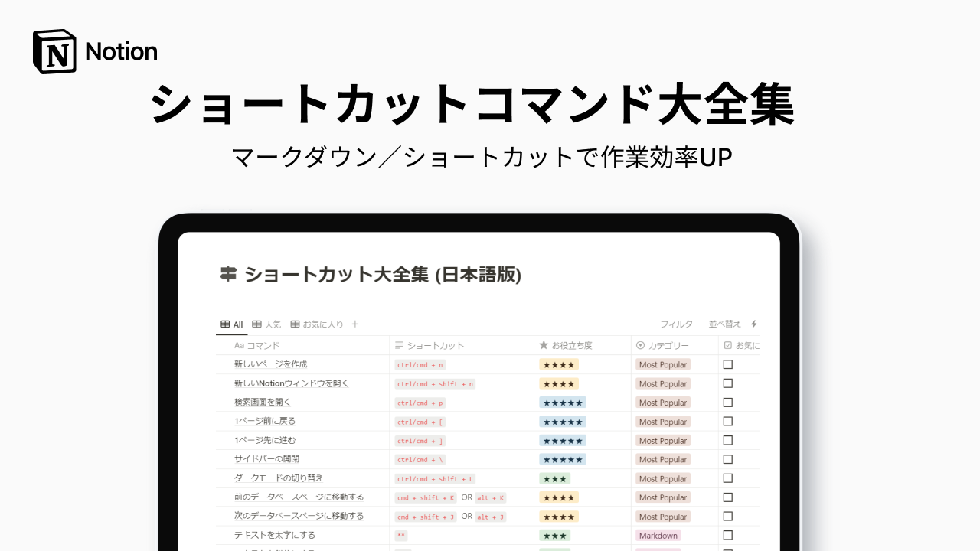Image resolution: width=980 pixels, height=551 pixels.
Task: Click the checkbox icon in お気に header
Action: tap(727, 345)
